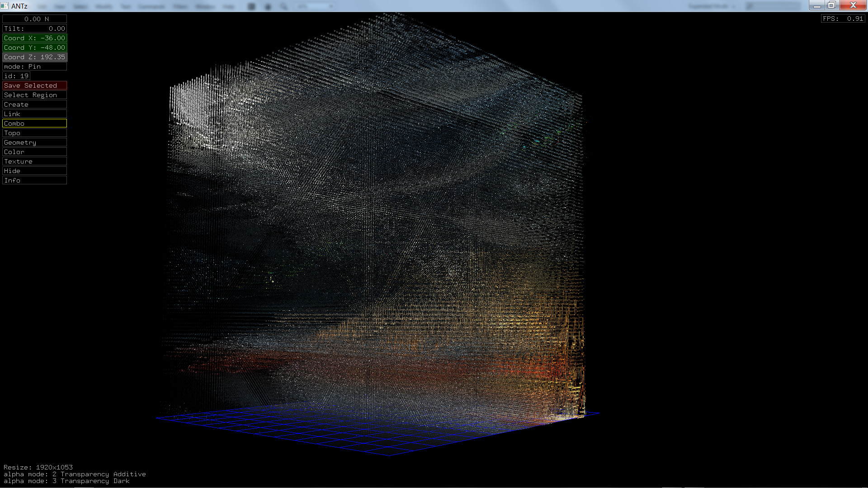868x488 pixels.
Task: Click the Coord X value field
Action: pyautogui.click(x=34, y=38)
